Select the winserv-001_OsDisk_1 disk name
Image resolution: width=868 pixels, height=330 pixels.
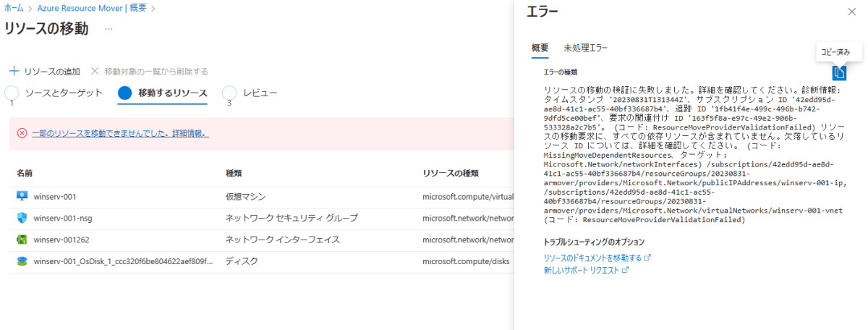pyautogui.click(x=124, y=262)
